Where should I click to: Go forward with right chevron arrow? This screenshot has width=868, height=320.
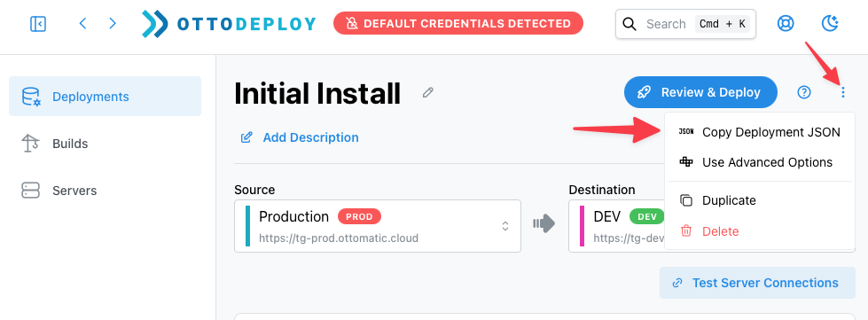click(x=113, y=23)
